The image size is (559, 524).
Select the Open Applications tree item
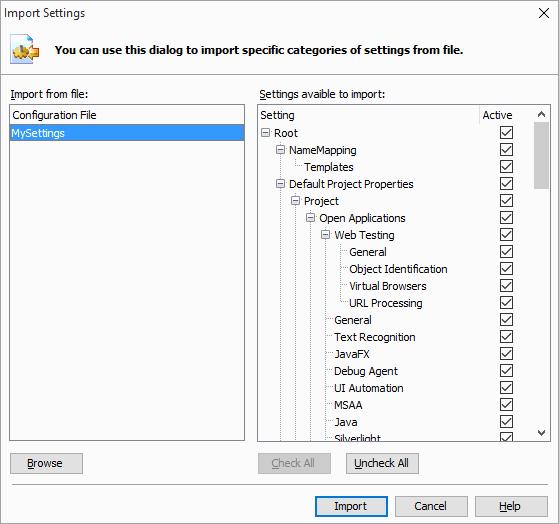[x=362, y=218]
